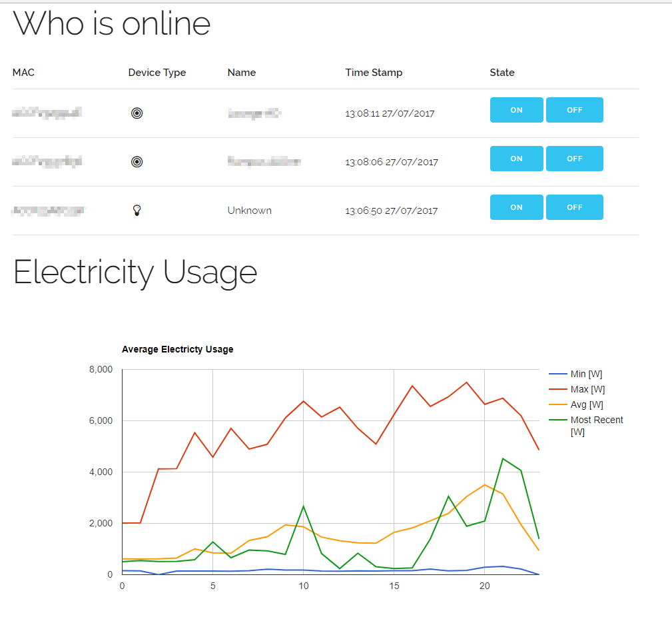Click the 20 x-axis label
This screenshot has height=631, width=672.
coord(484,586)
